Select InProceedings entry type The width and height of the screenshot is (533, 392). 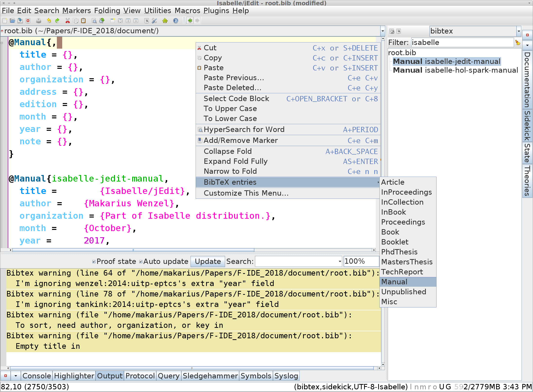pyautogui.click(x=408, y=192)
